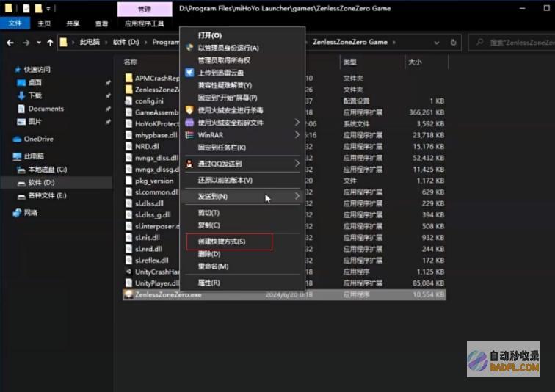555x392 pixels.
Task: Choose 兼容性疑难解答(Y)
Action: 225,85
